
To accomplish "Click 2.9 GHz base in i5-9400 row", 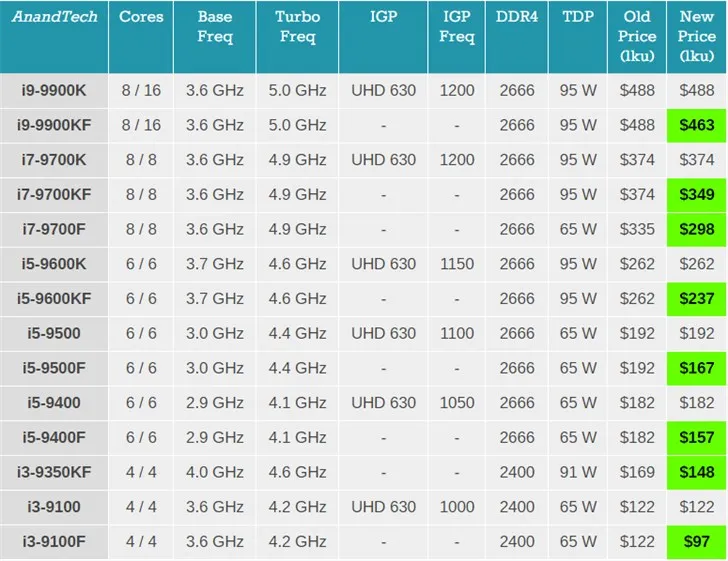I will (214, 403).
